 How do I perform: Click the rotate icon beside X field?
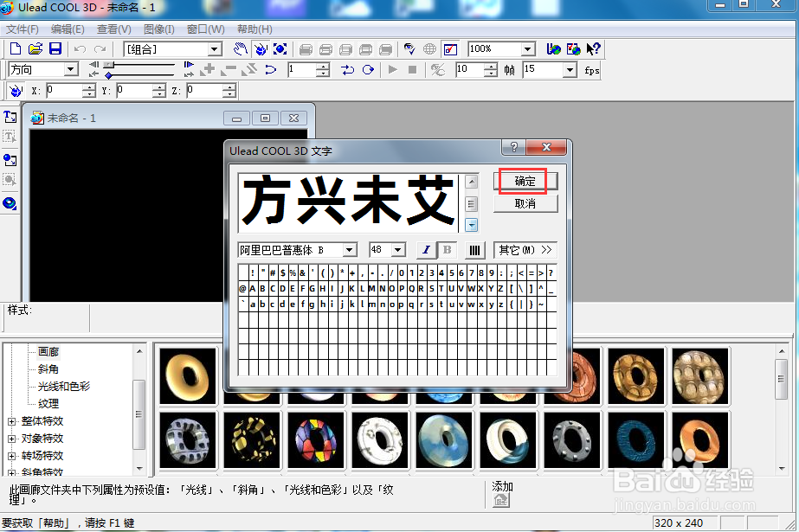pos(16,91)
